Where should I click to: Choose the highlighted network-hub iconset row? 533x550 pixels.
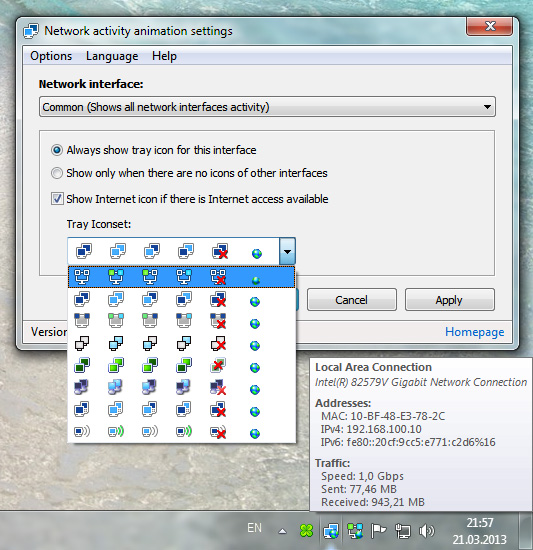181,277
